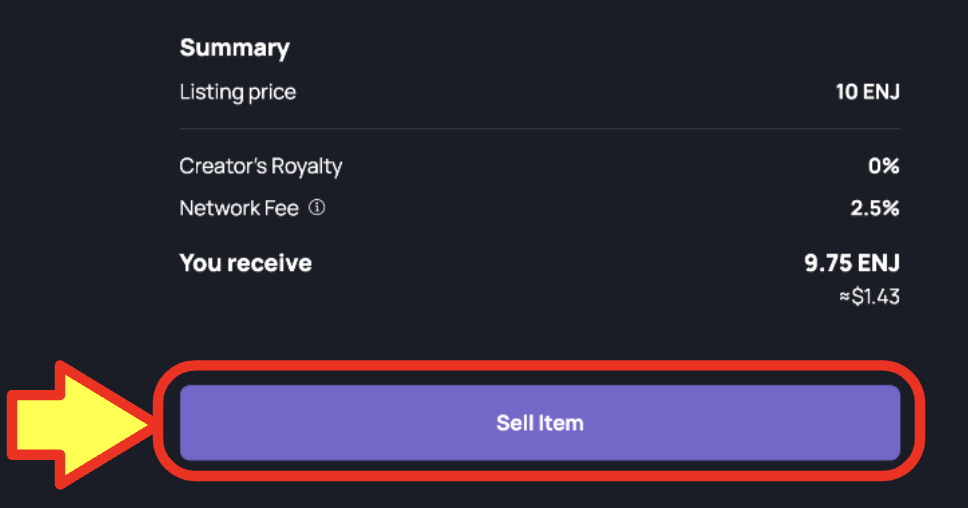Click the Network Fee label text
This screenshot has height=508, width=968.
239,209
